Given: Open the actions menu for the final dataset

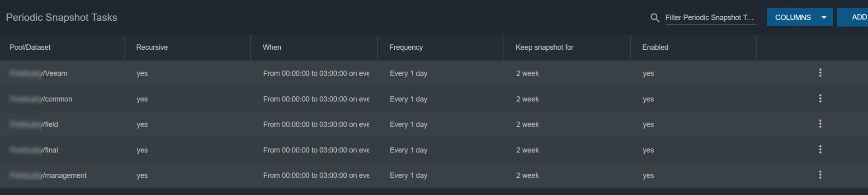Looking at the screenshot, I should coord(820,150).
